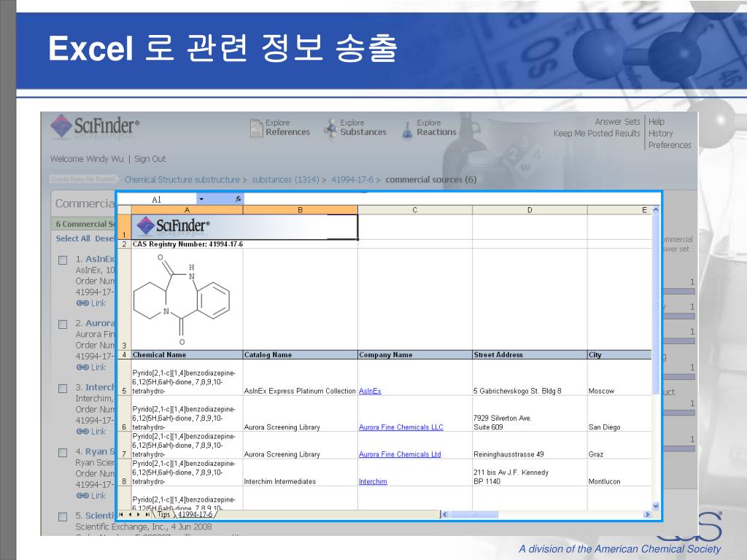Go to substances (1314) breadcrumb

coord(285,180)
